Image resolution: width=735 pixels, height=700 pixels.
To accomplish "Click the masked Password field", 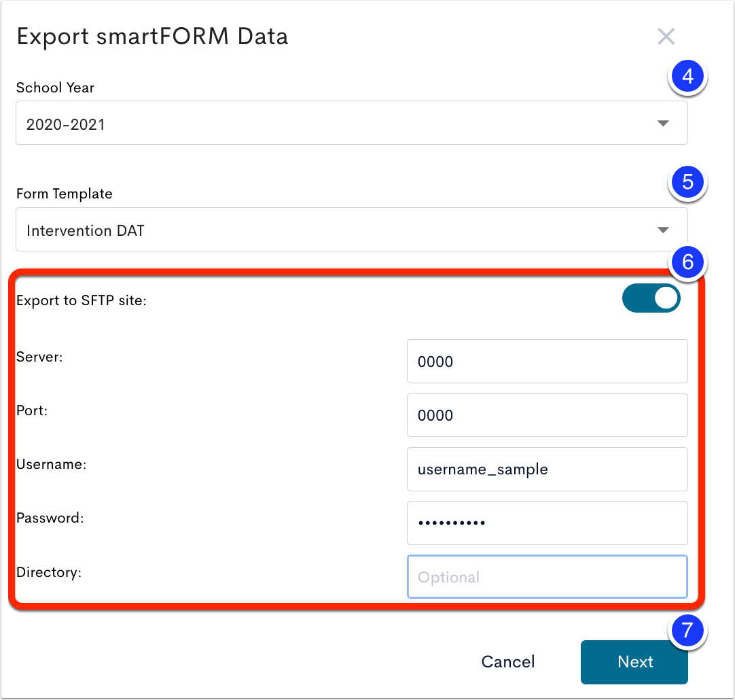I will [x=547, y=523].
